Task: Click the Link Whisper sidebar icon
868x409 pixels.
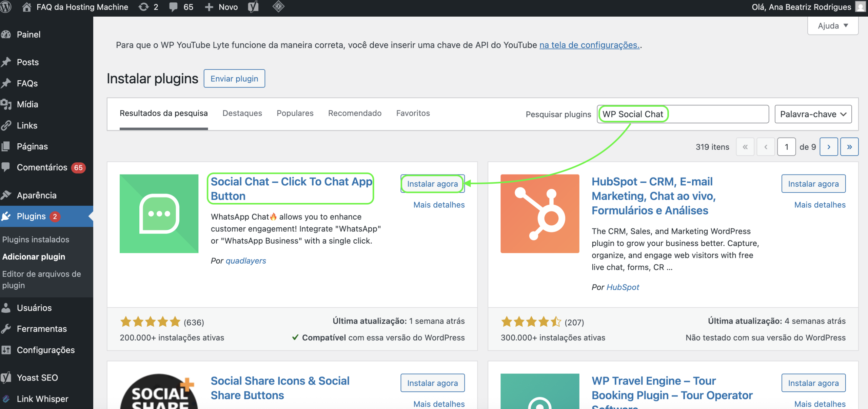Action: tap(6, 399)
